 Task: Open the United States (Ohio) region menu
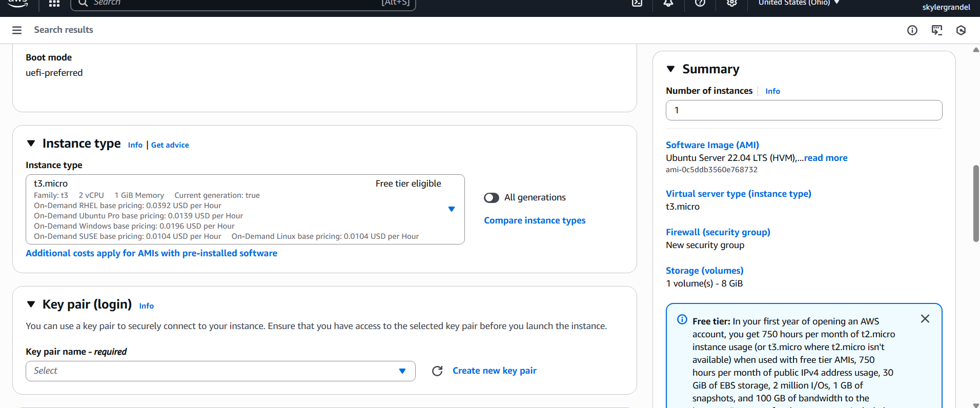click(x=799, y=3)
